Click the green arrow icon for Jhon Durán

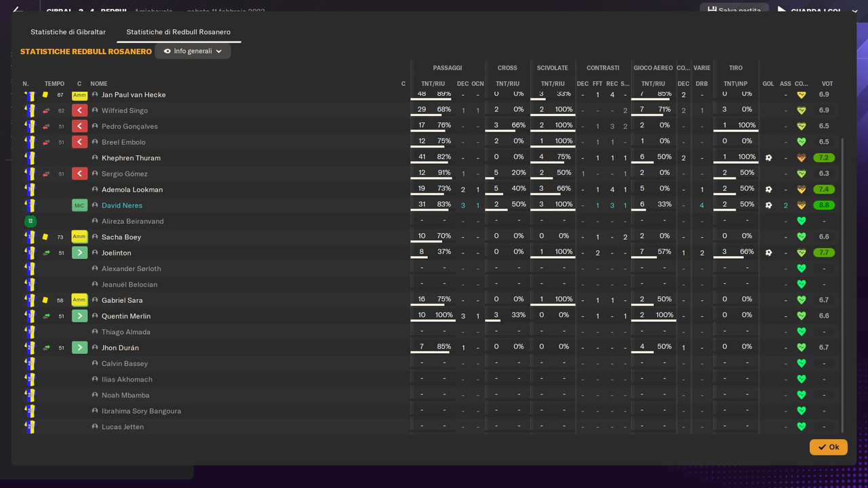point(46,348)
